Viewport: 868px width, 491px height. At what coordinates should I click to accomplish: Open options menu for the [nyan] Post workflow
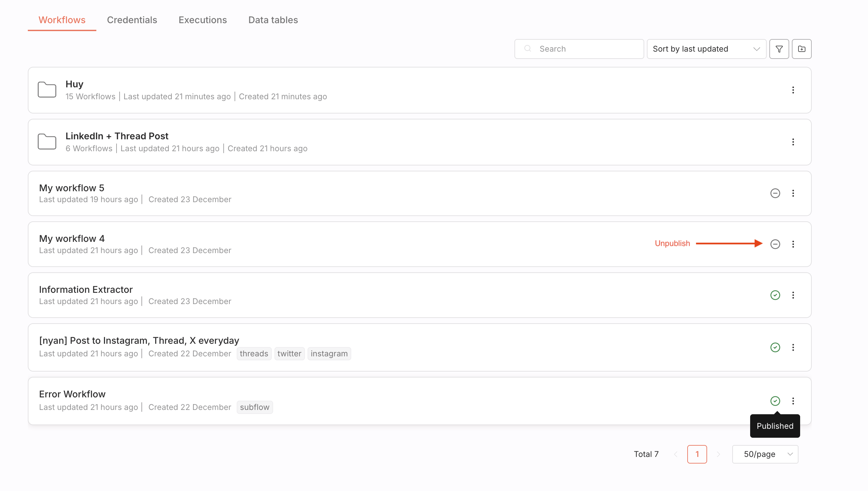point(793,347)
